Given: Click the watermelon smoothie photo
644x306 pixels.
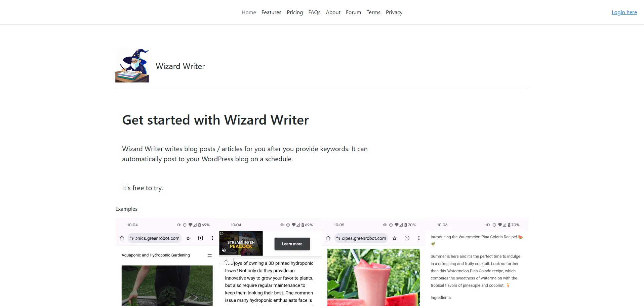Looking at the screenshot, I should (x=373, y=277).
